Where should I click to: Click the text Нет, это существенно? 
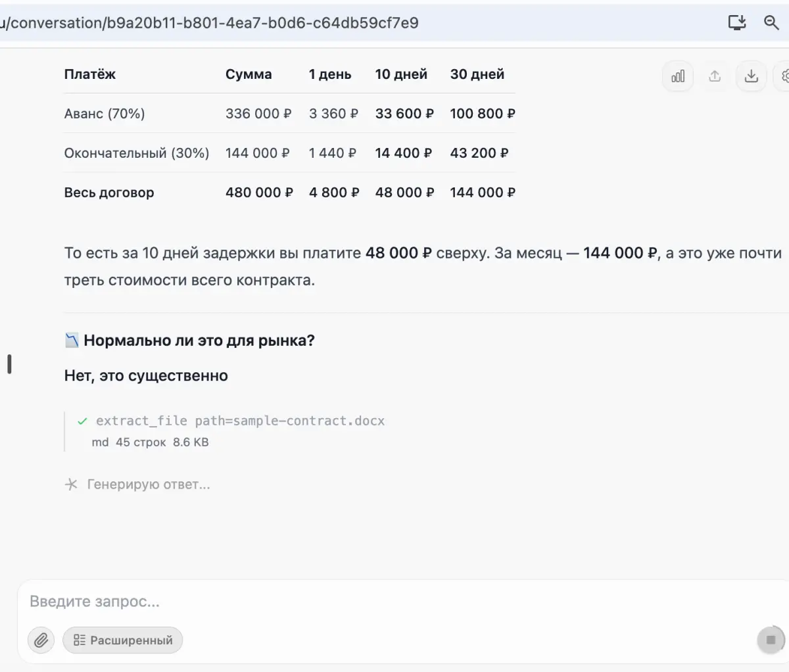pos(146,376)
